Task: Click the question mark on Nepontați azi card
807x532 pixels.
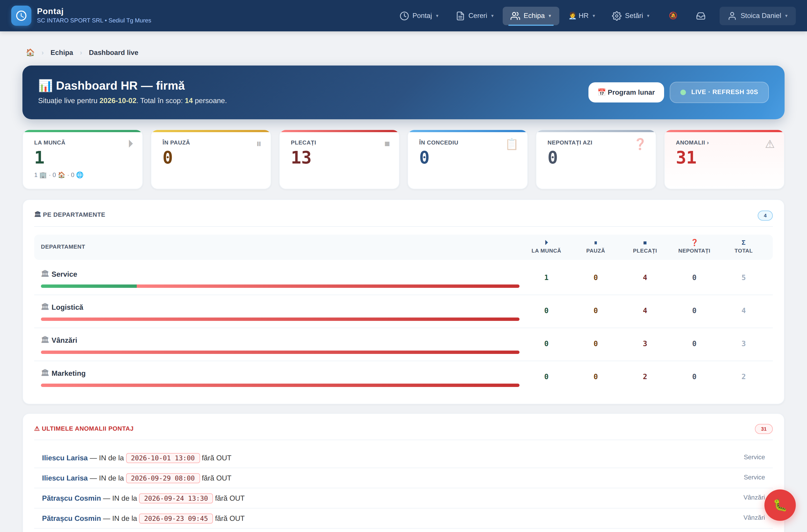Action: [x=640, y=144]
